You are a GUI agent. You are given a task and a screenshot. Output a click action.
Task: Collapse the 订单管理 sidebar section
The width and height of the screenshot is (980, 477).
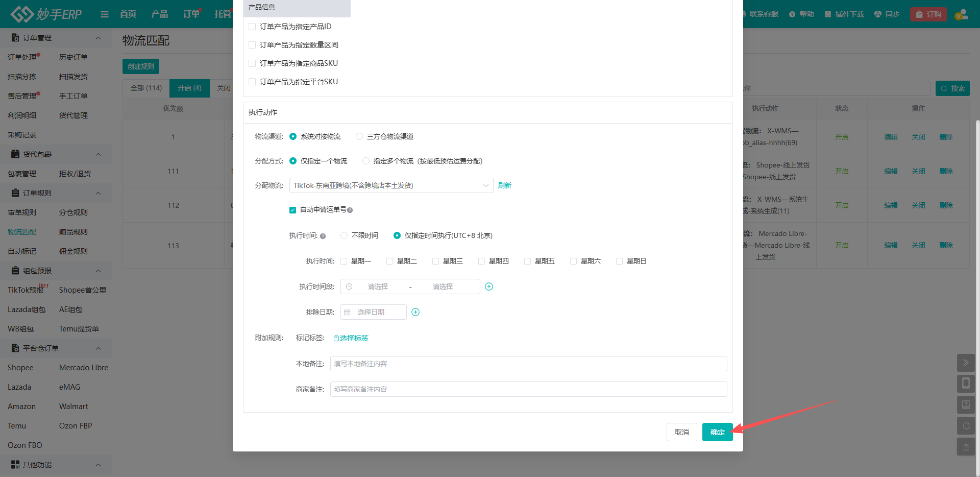point(98,38)
